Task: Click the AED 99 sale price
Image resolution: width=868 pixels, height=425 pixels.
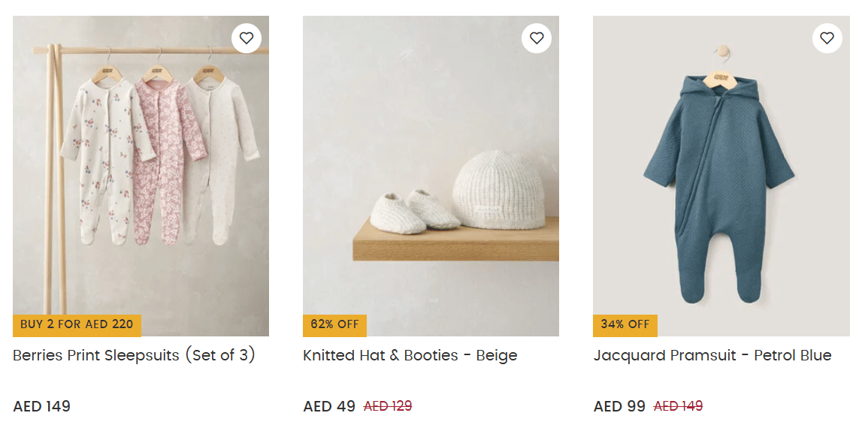Action: [x=619, y=407]
